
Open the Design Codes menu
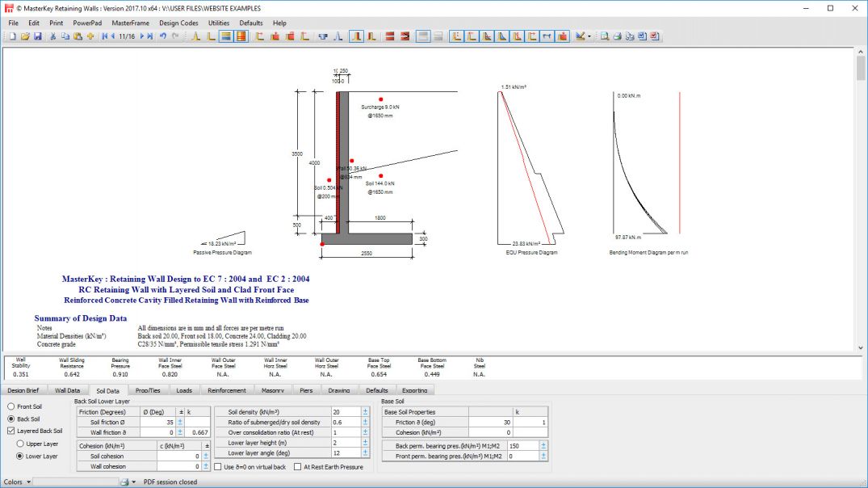pos(178,23)
